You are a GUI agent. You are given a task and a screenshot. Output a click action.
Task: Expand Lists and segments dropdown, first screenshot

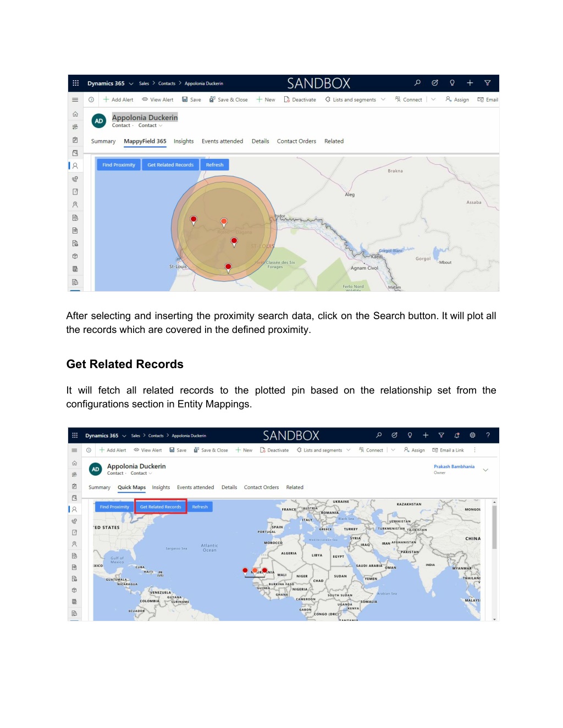383,100
